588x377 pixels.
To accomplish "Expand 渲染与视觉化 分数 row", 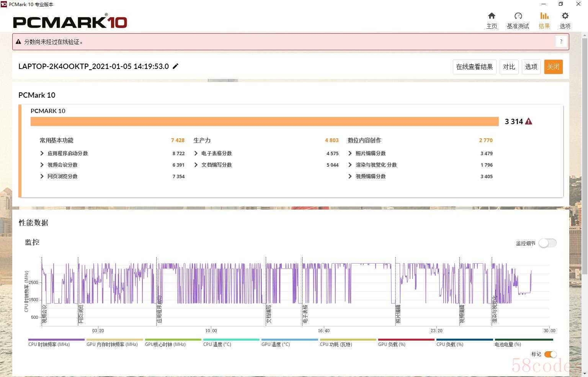I will [x=350, y=165].
